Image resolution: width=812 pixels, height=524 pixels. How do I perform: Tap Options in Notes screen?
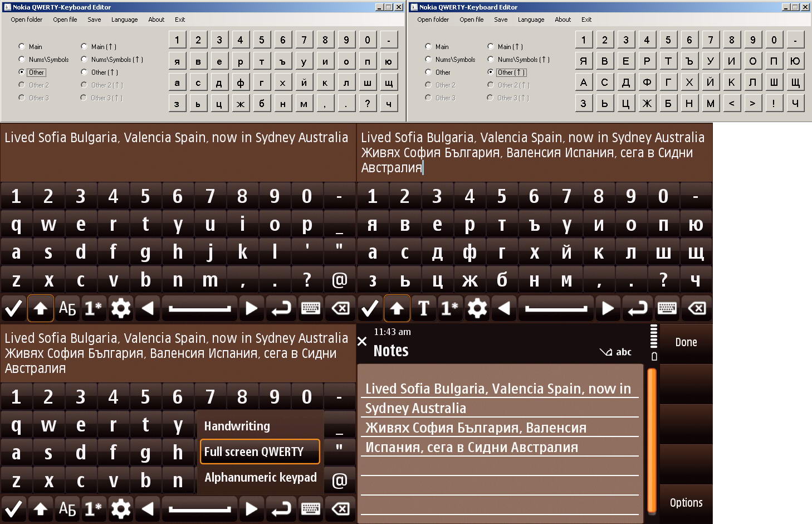pos(686,503)
